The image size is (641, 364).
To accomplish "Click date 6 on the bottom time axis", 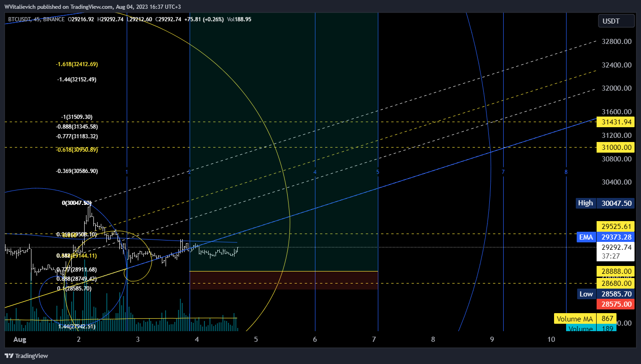I will (315, 339).
